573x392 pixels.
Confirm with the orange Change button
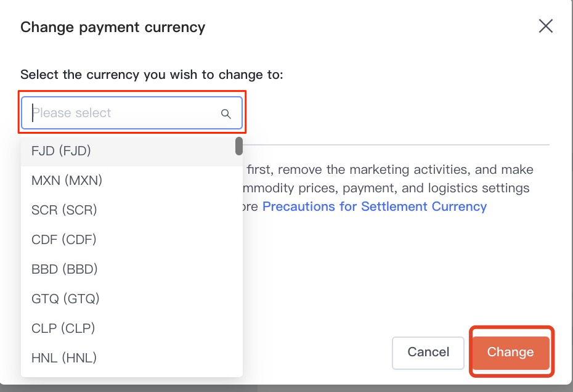[x=510, y=353]
